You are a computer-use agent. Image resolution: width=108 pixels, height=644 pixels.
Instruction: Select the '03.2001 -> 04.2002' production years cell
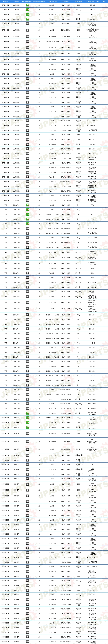pos(52,334)
